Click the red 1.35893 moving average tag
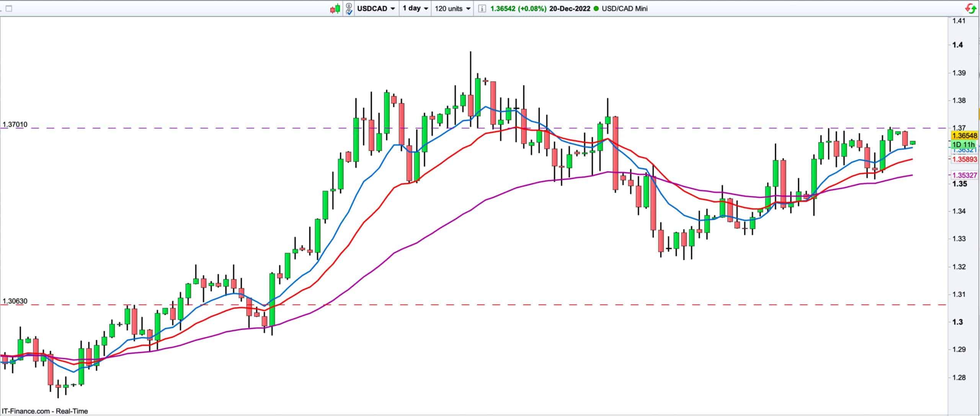Image resolution: width=980 pixels, height=416 pixels. 965,159
